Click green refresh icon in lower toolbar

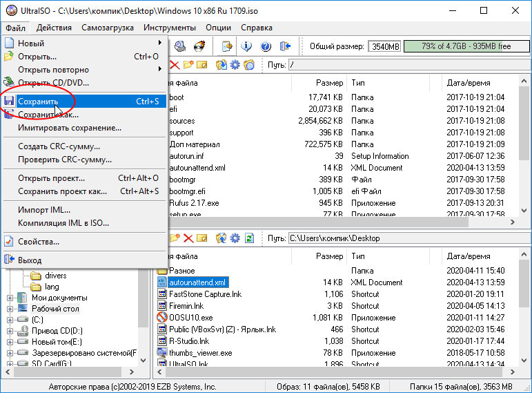coord(249,238)
